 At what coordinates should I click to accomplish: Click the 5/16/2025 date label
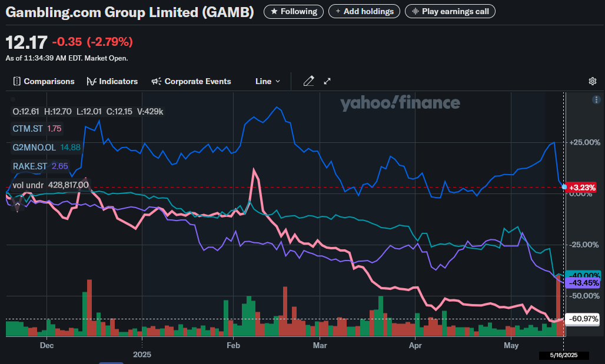(x=564, y=355)
